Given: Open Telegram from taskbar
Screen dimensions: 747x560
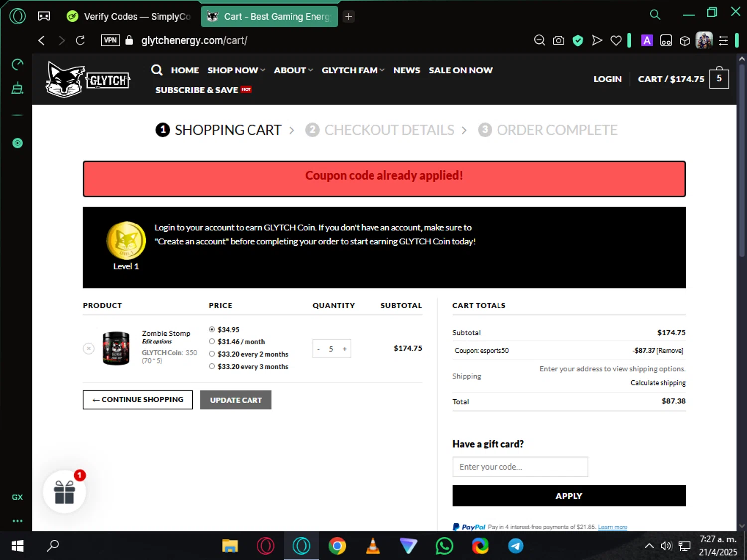Looking at the screenshot, I should coord(516,546).
